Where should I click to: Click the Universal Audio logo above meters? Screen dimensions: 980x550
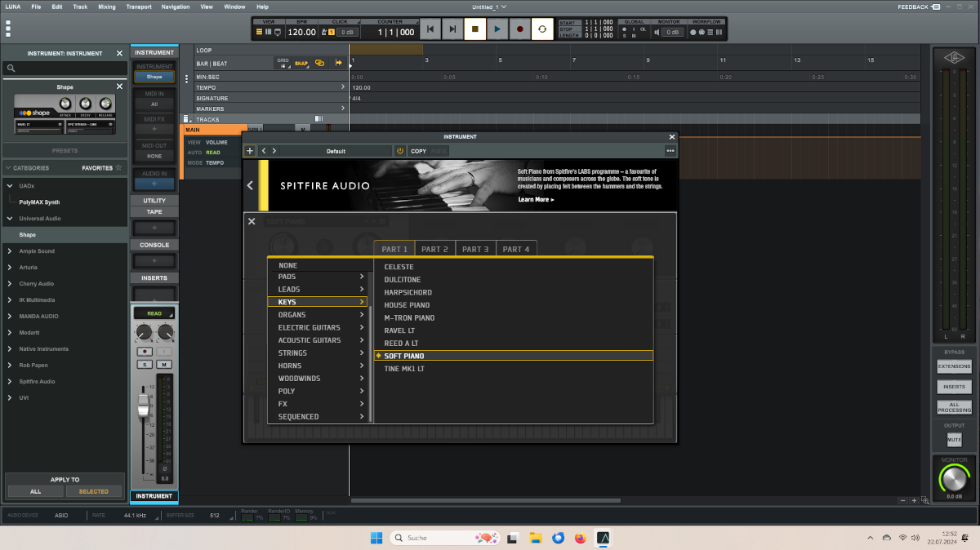coord(955,57)
